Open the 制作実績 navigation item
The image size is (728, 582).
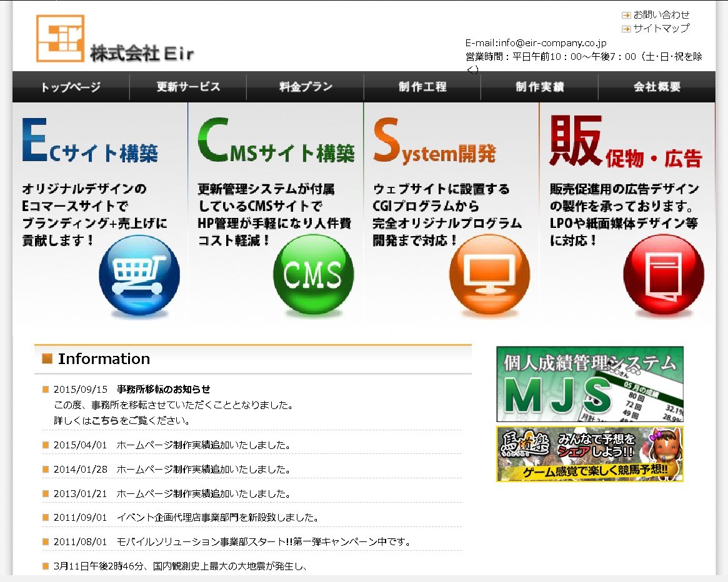(x=539, y=87)
